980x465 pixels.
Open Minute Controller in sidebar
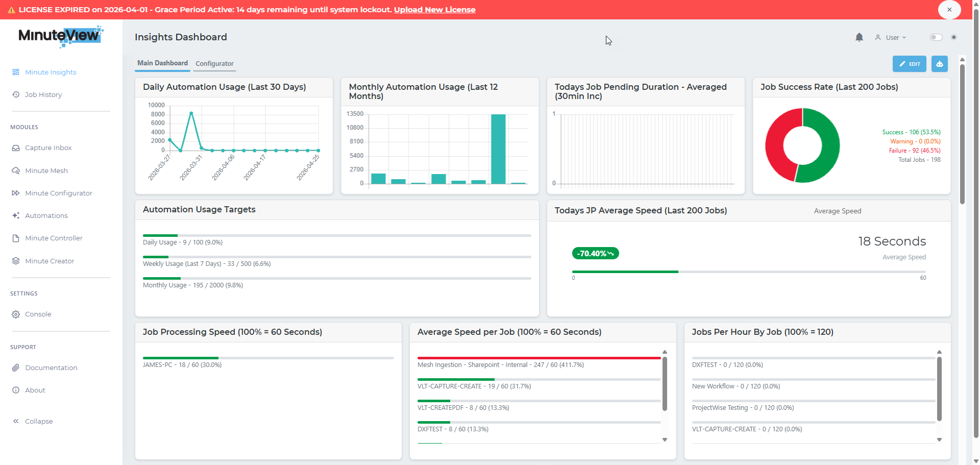point(54,238)
